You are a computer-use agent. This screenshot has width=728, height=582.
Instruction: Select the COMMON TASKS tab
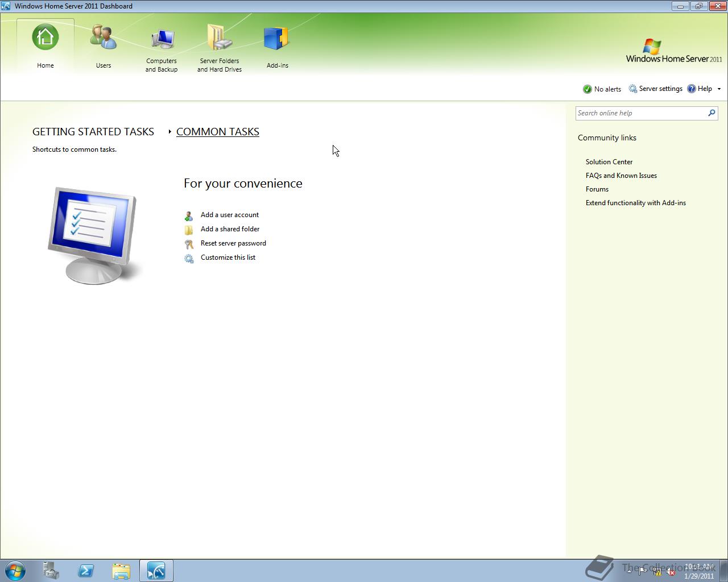218,132
